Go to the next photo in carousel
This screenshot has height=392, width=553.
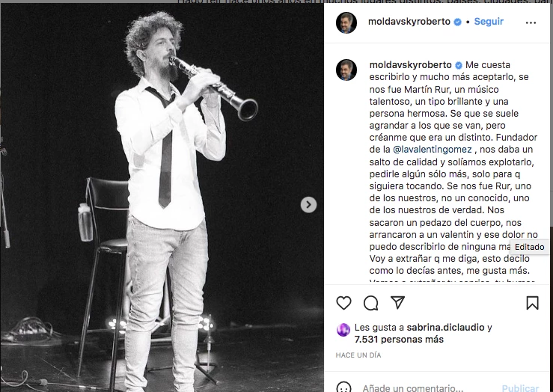click(x=308, y=204)
